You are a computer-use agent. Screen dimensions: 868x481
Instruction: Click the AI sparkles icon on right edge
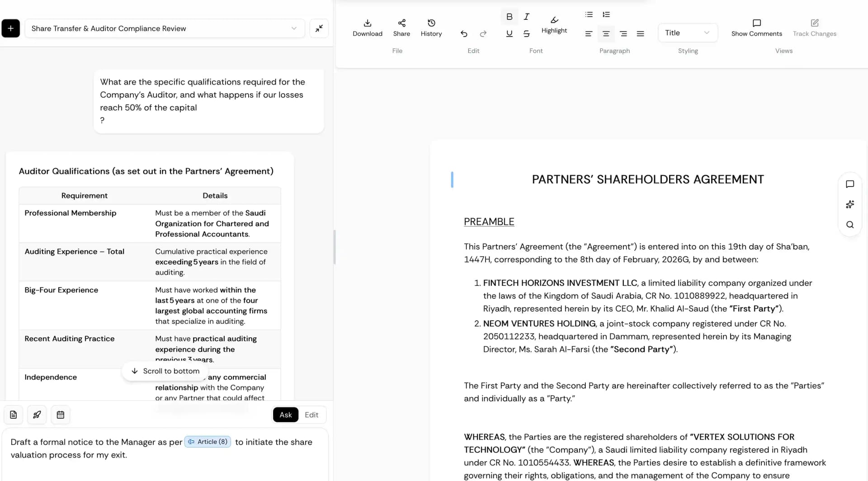click(850, 205)
